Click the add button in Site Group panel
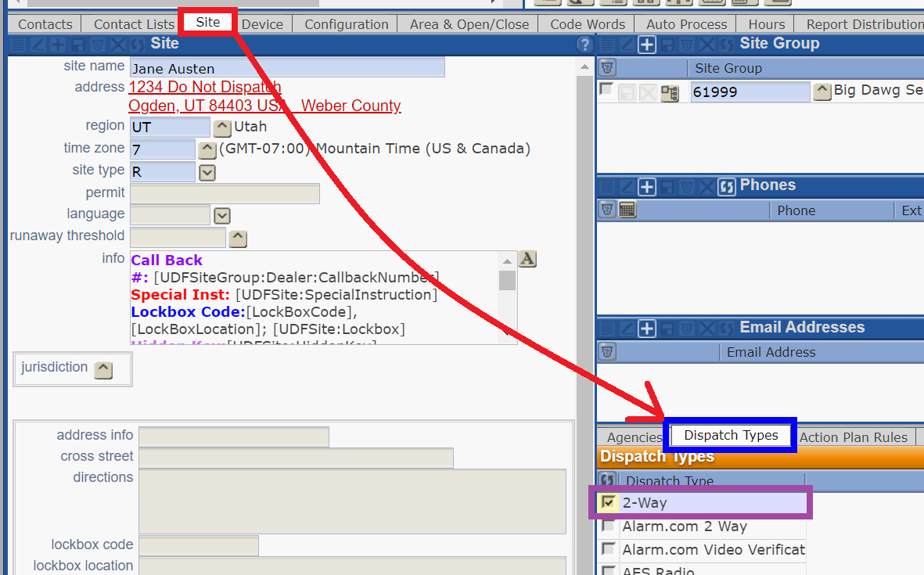Image resolution: width=924 pixels, height=575 pixels. pyautogui.click(x=646, y=45)
